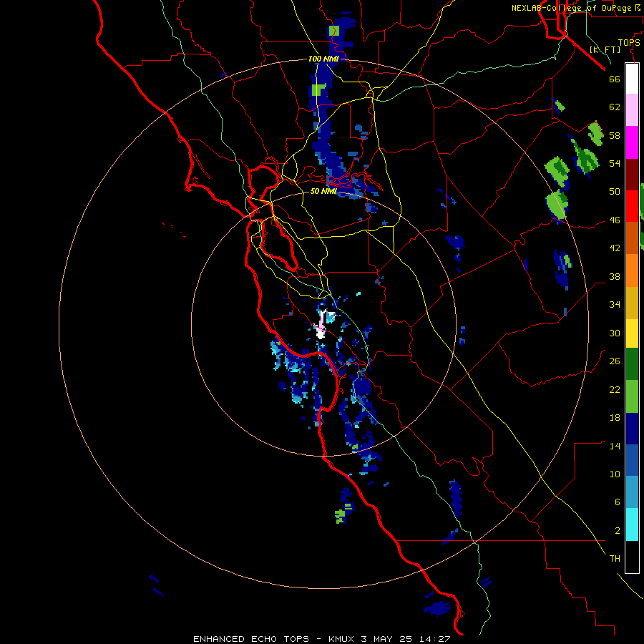Click the legend label 2
Viewport: 644px width, 644px height.
coord(618,531)
